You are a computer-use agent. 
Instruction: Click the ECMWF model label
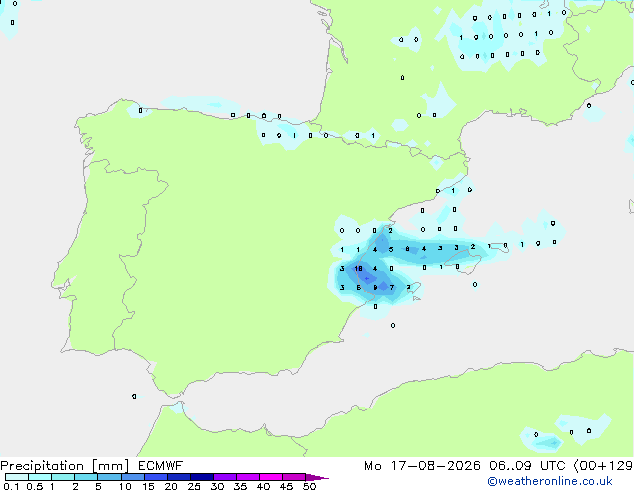(161, 466)
